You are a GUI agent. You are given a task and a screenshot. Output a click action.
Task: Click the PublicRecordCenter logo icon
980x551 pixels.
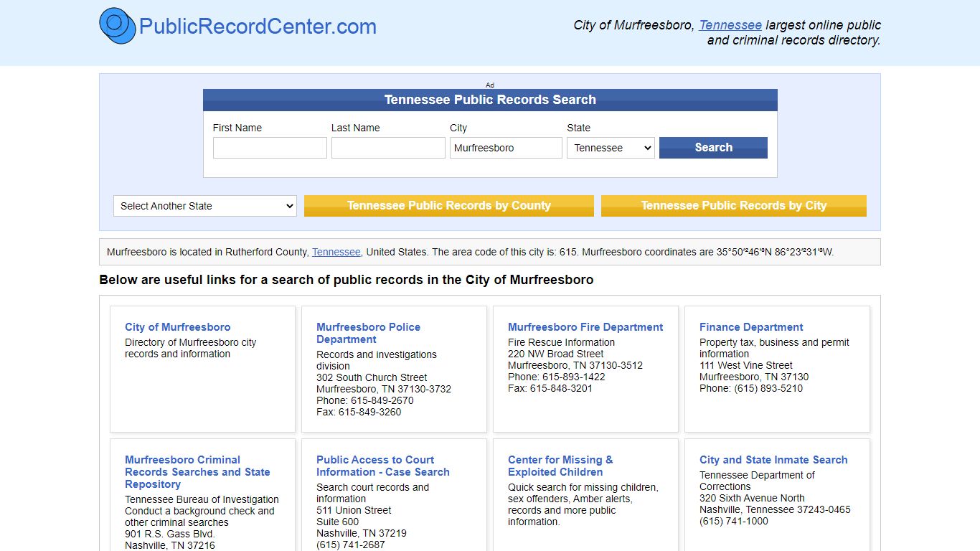(118, 27)
